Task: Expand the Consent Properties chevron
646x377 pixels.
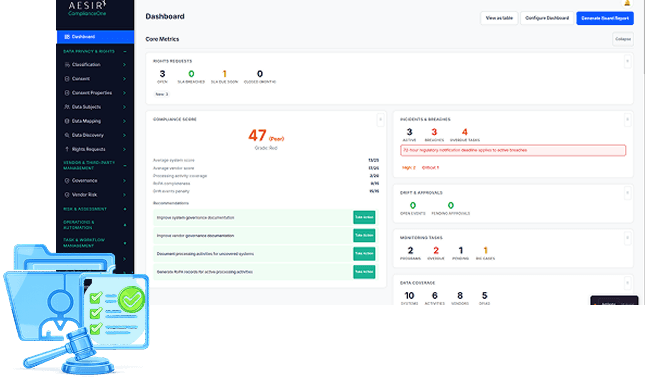Action: point(124,93)
